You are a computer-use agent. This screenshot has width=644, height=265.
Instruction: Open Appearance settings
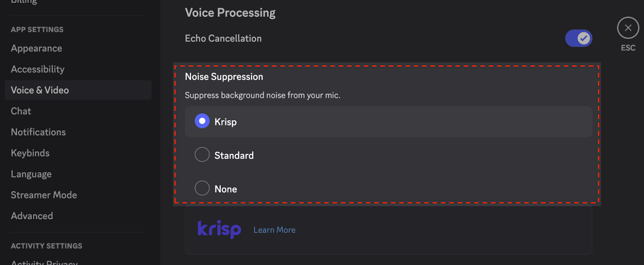37,48
